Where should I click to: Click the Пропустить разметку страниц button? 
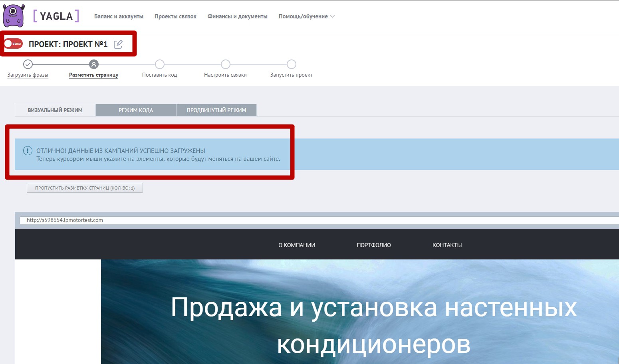point(85,188)
